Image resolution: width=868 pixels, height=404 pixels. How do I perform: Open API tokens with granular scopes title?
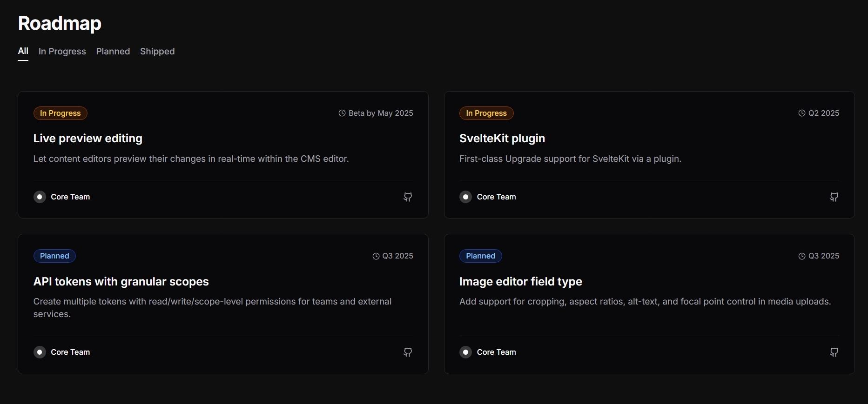(x=121, y=282)
